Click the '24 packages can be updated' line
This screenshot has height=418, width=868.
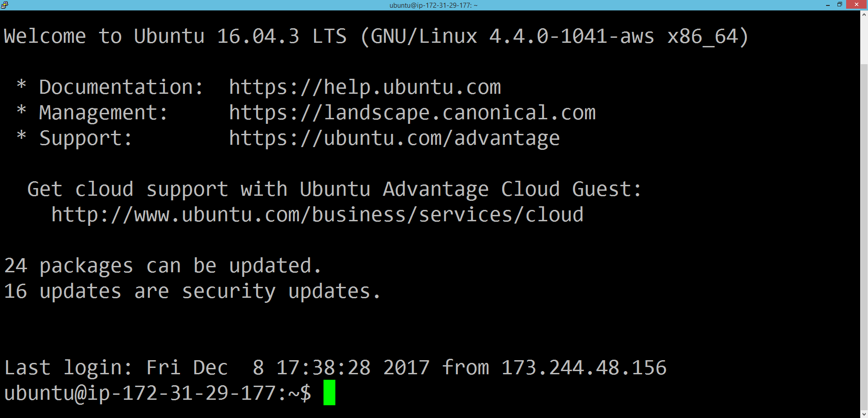(163, 265)
